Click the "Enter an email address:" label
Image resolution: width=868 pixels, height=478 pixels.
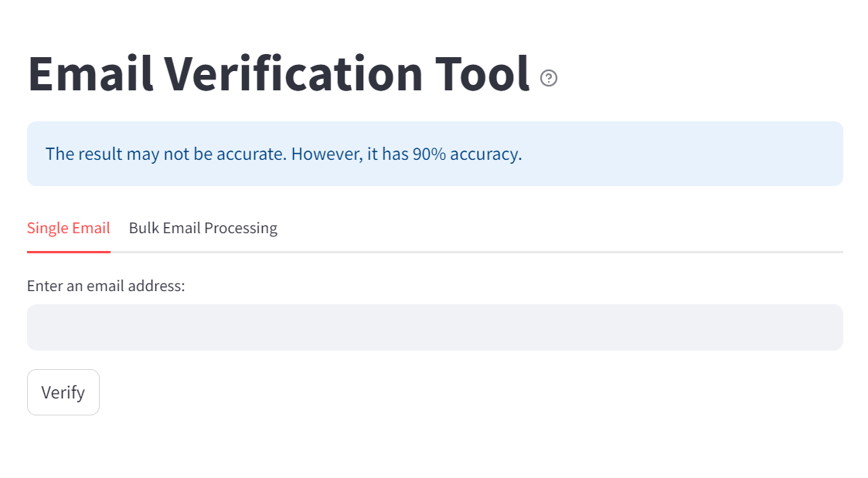click(106, 286)
